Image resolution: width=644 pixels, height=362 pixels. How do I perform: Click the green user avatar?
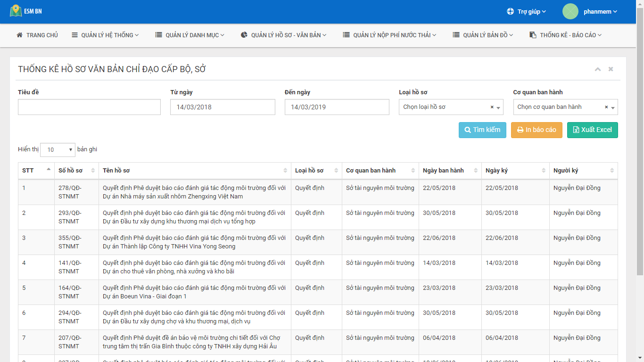[x=570, y=11]
